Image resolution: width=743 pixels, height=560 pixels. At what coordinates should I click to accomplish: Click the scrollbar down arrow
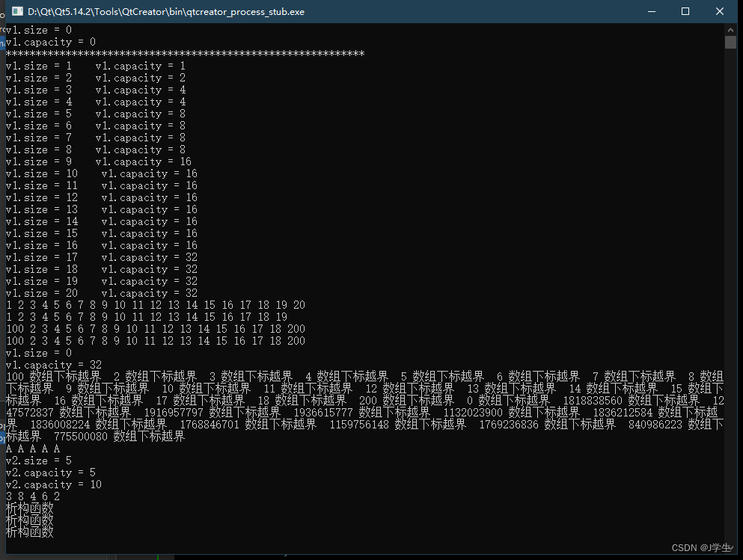(x=730, y=548)
